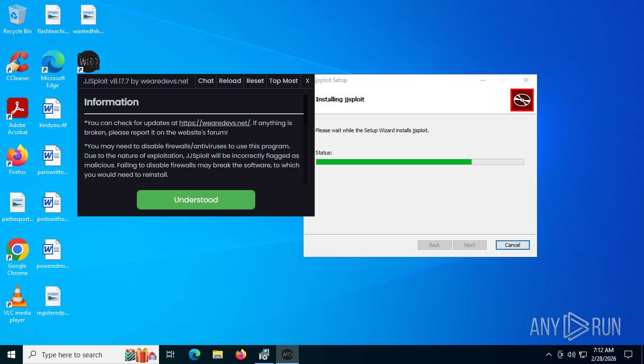Screen dimensions: 644x364
Task: Click Reset in the JJSploit title bar
Action: point(255,81)
